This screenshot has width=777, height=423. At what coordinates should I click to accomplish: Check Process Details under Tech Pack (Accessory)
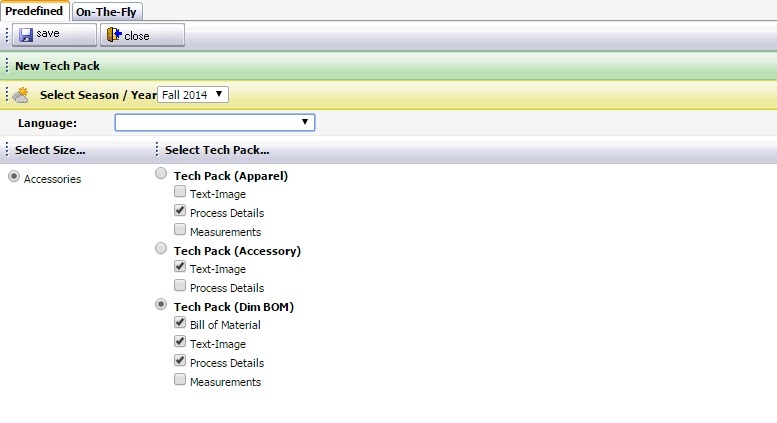tap(180, 285)
